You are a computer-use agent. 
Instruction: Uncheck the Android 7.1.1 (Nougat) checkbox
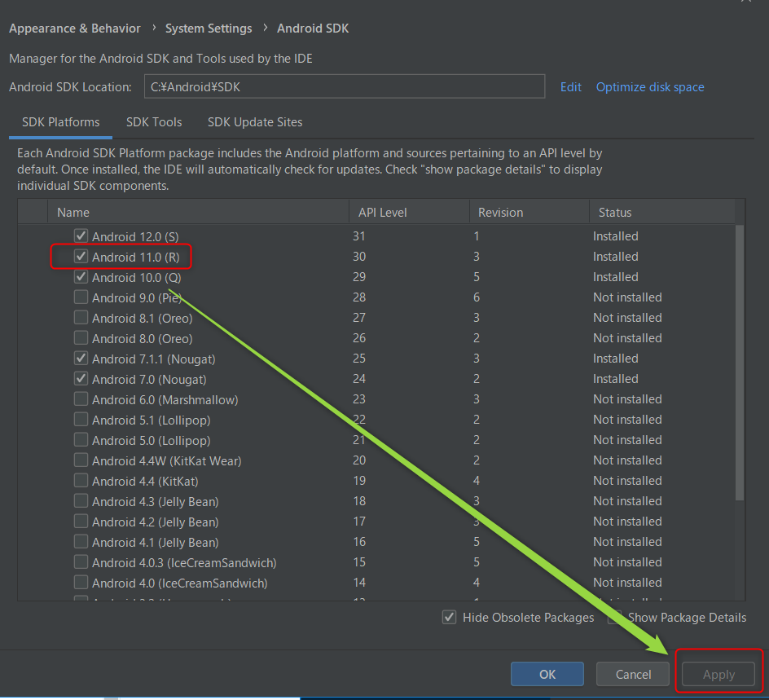click(81, 358)
